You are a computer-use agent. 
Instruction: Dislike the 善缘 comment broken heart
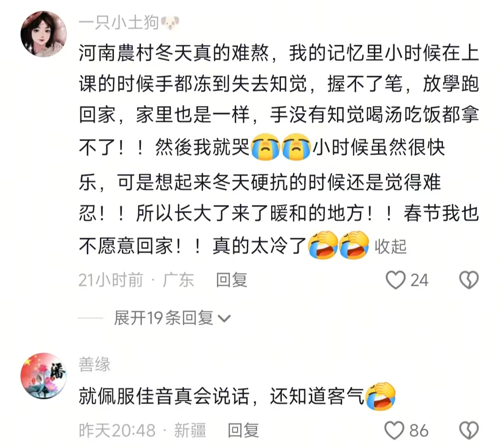click(x=469, y=431)
